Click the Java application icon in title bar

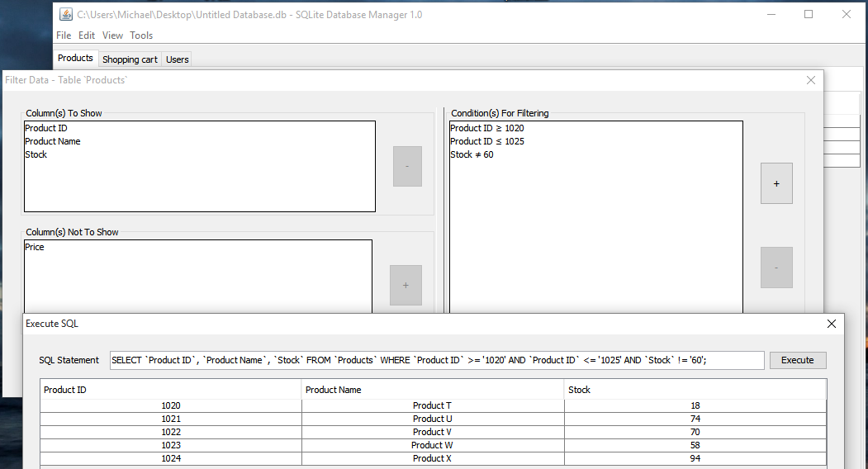(66, 14)
